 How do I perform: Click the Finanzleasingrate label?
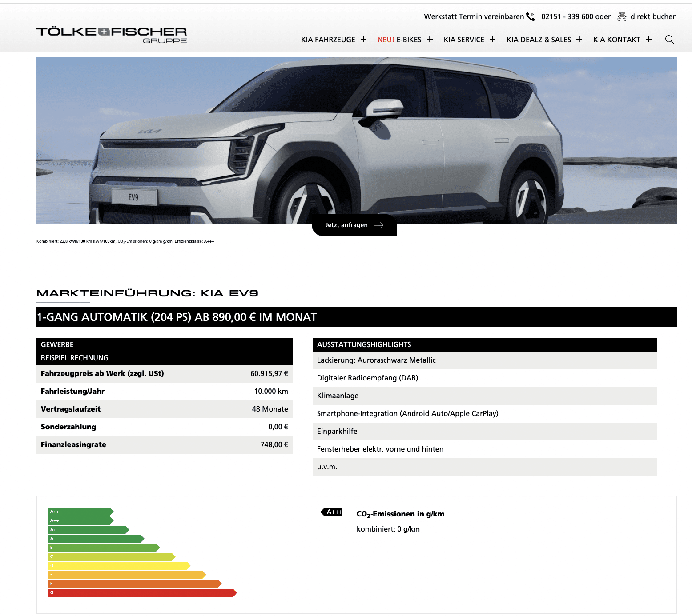(x=73, y=444)
